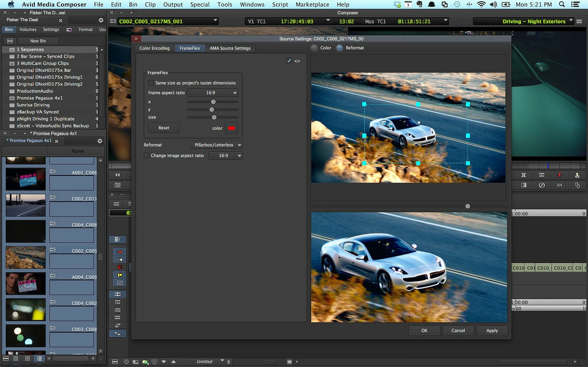Click the Extract button with yellow arrow
Screen dimensions: 588x367
tap(577, 175)
